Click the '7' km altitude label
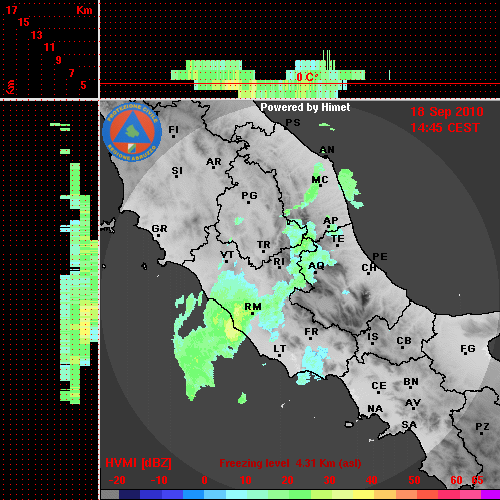 (x=71, y=73)
